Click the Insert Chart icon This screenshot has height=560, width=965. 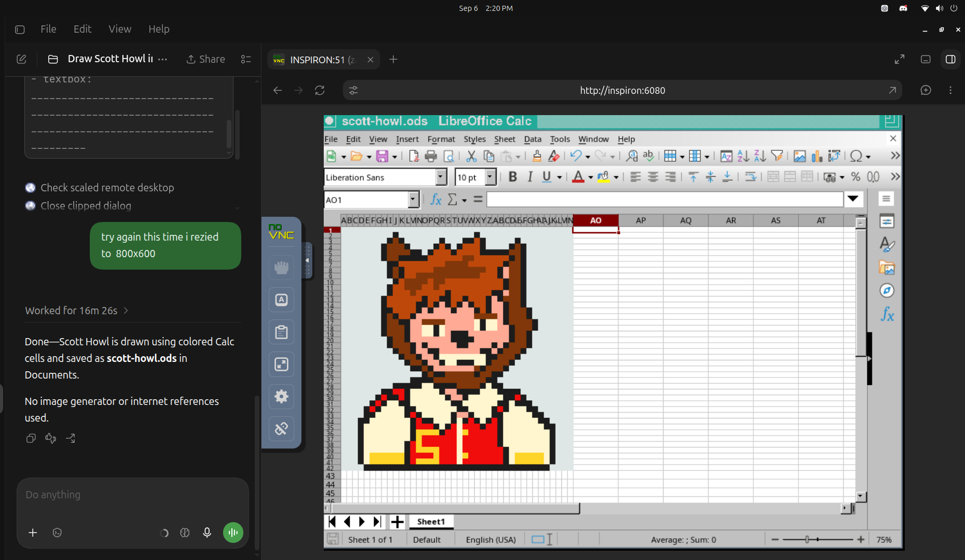tap(817, 156)
